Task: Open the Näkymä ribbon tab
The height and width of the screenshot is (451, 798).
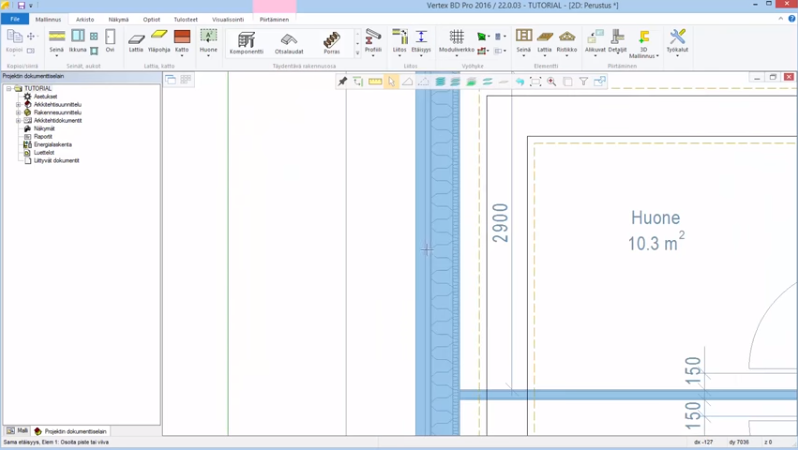Action: 118,19
